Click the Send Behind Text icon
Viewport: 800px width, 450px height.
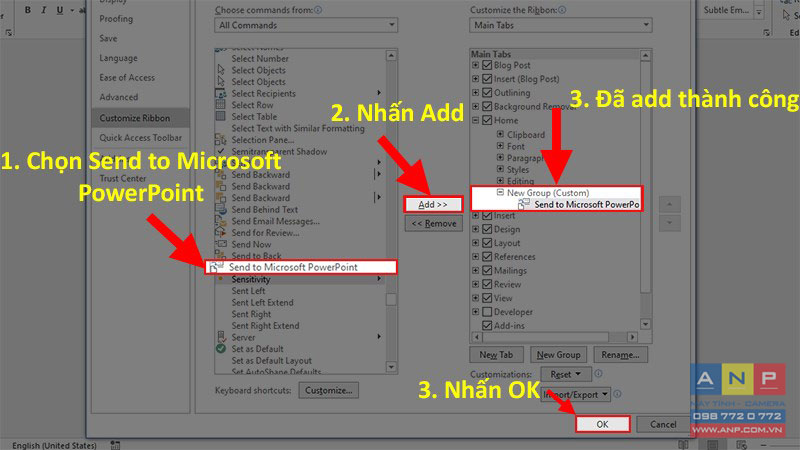[220, 209]
